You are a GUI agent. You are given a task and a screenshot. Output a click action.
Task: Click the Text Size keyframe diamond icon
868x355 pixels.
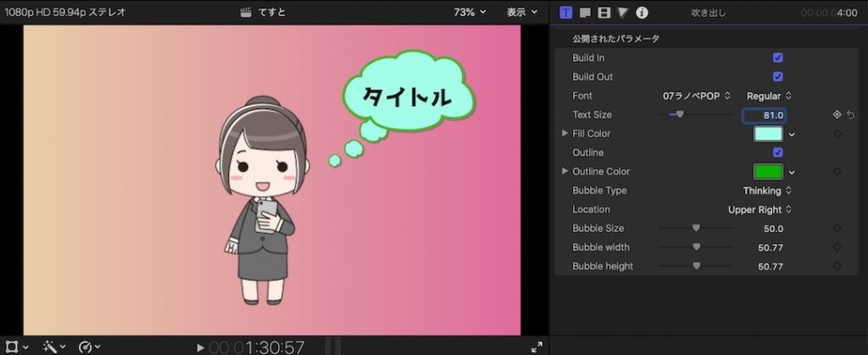tap(837, 114)
